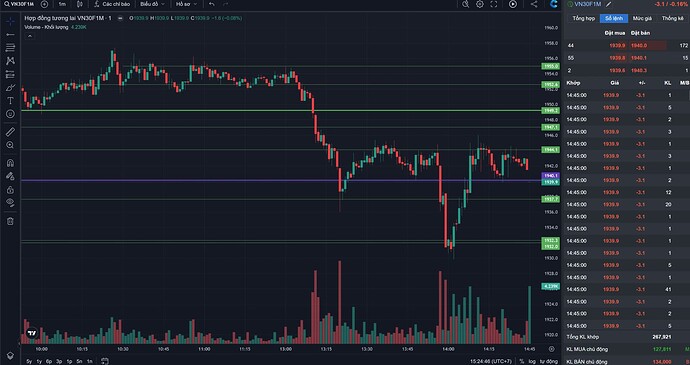
Task: Click the symbol legend menu next to VN30F1M · 1
Action: [x=120, y=18]
